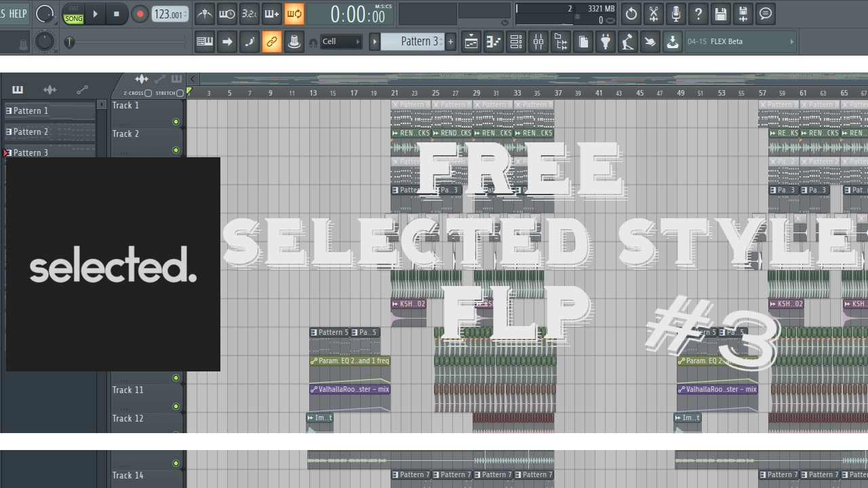Click the microphone recording icon

click(676, 14)
